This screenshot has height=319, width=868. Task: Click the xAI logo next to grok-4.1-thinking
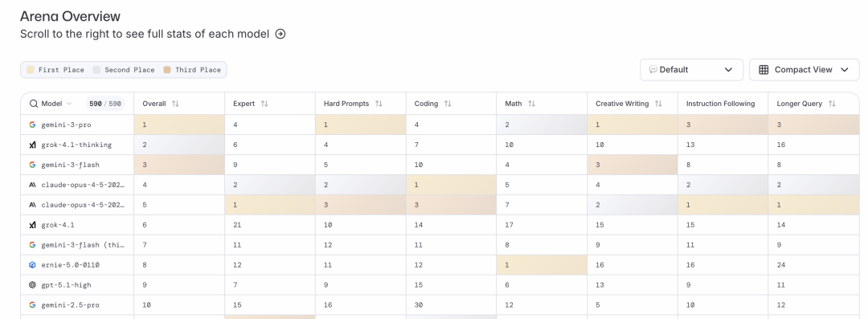point(33,145)
